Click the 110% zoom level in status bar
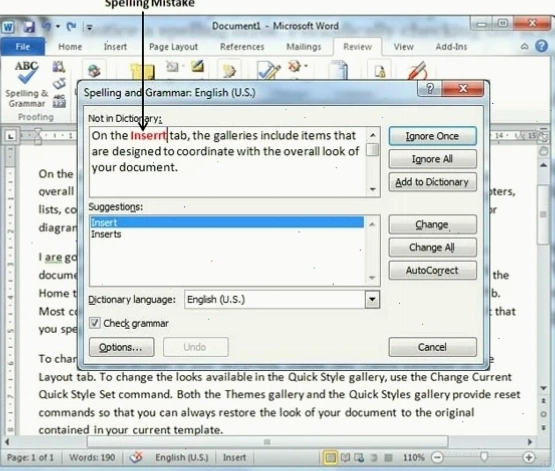 (x=414, y=458)
